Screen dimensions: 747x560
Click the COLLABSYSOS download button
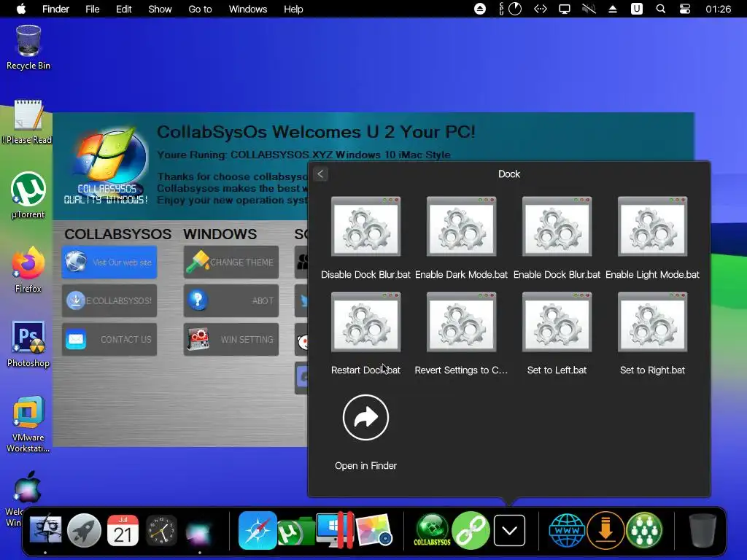(109, 300)
